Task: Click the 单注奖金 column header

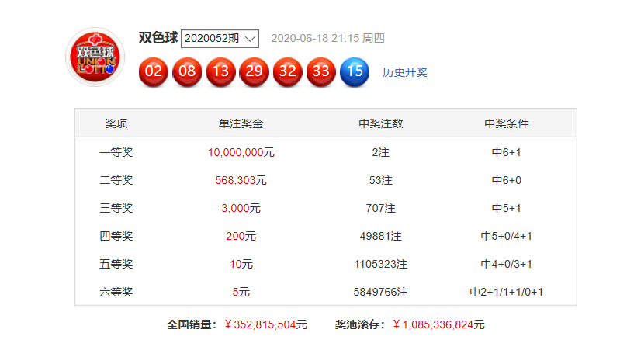Action: click(241, 123)
